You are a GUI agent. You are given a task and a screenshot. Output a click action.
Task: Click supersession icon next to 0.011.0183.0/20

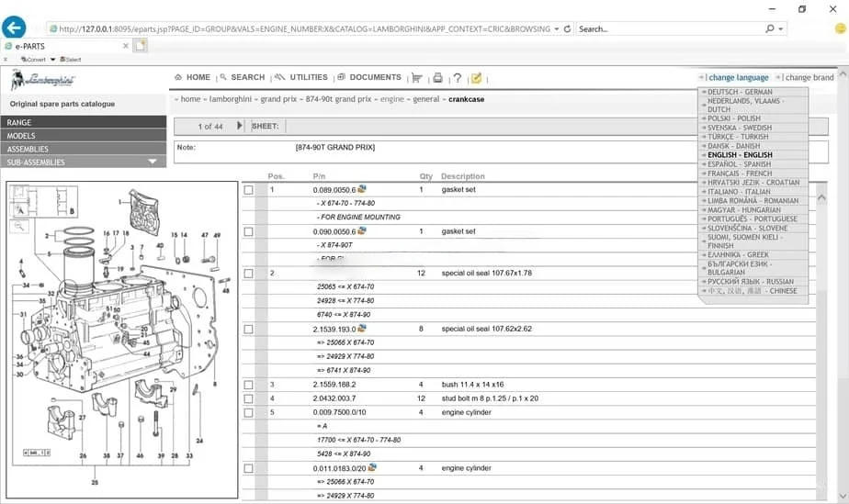click(x=372, y=467)
